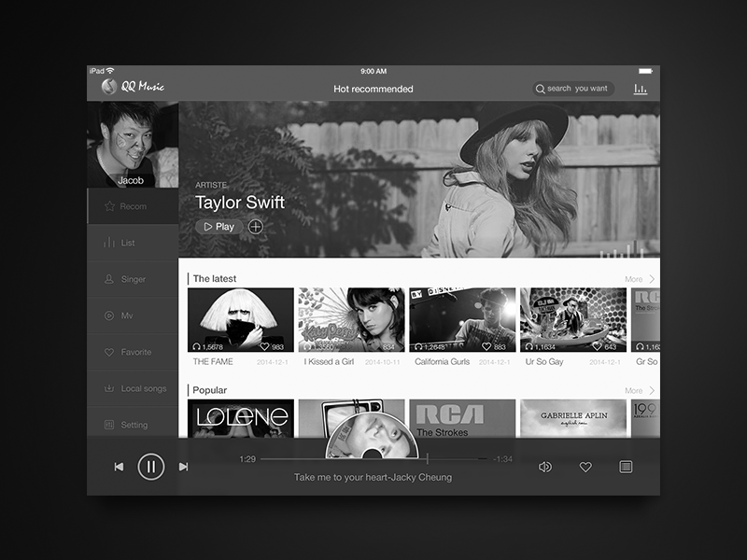Click the star icon beside Recom
Screen dimensions: 747x560
[x=109, y=206]
